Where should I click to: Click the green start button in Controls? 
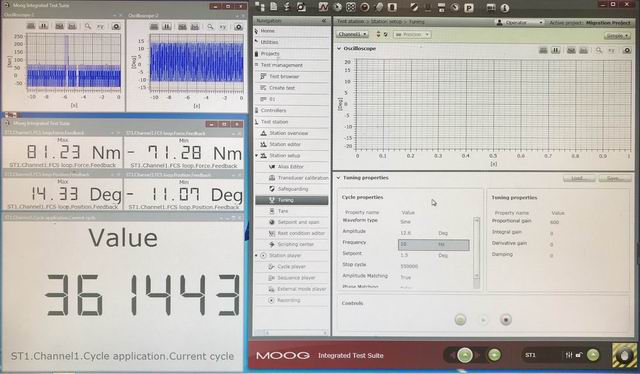[460, 320]
